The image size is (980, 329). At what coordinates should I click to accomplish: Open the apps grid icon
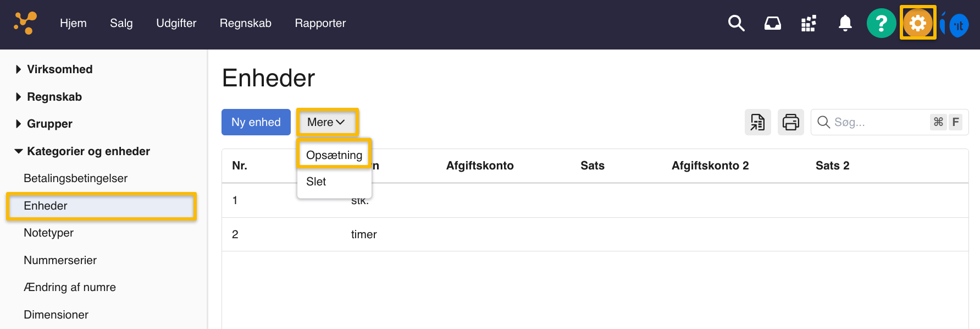click(x=809, y=23)
